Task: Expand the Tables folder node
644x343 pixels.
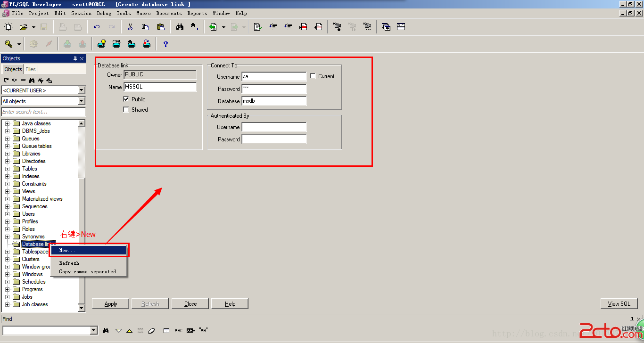Action: (8, 169)
